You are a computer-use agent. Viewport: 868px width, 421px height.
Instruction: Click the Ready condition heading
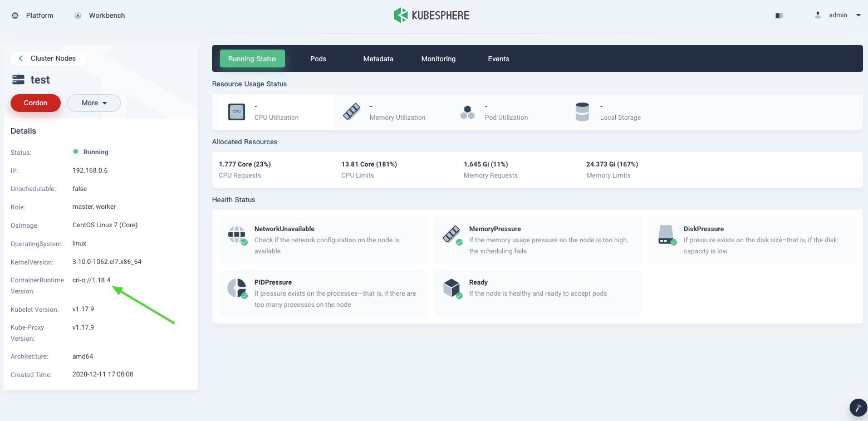(478, 282)
